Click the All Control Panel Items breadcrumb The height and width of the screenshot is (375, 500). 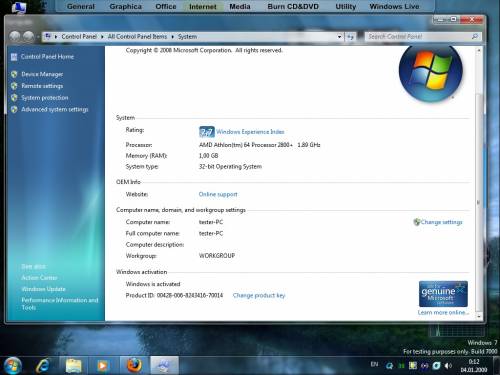click(137, 37)
